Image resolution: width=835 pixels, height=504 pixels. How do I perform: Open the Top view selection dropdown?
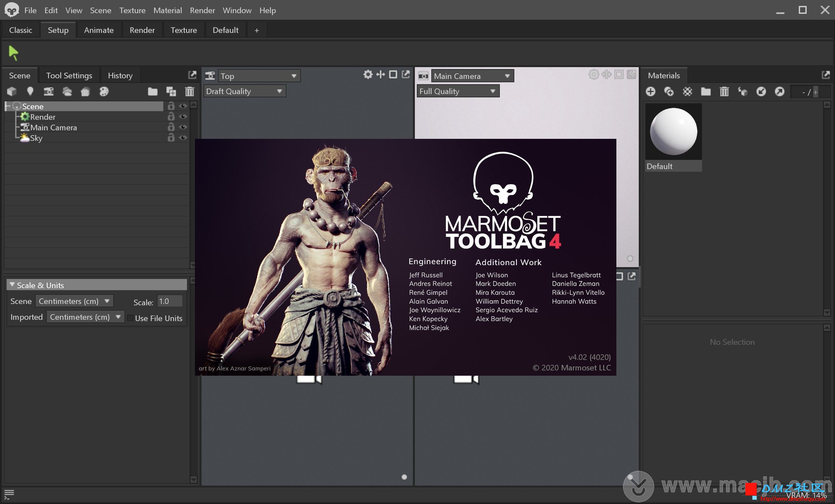point(259,76)
